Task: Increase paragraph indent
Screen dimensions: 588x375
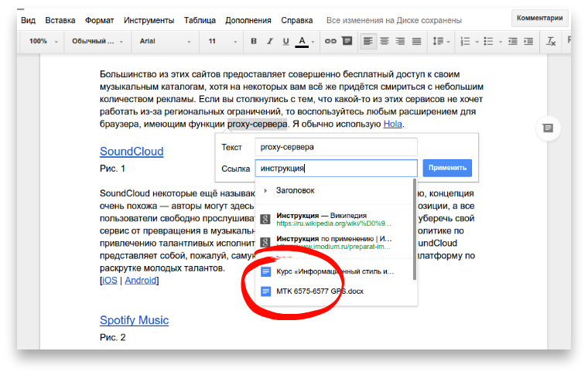Action: 528,41
